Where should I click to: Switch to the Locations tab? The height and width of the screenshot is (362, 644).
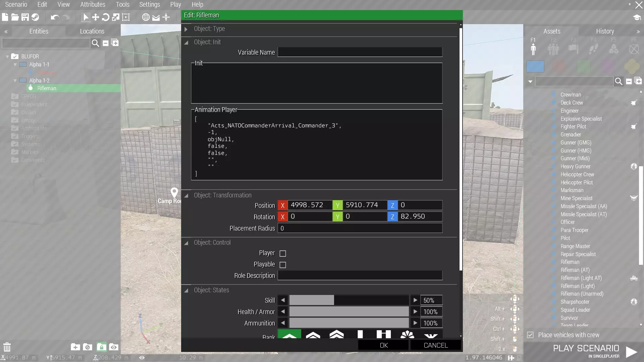click(x=92, y=31)
